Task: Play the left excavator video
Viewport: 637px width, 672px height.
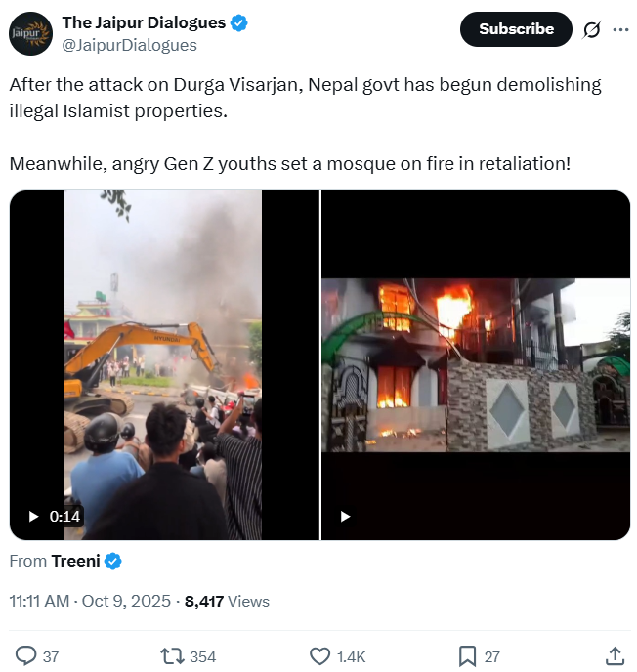Action: [x=34, y=516]
